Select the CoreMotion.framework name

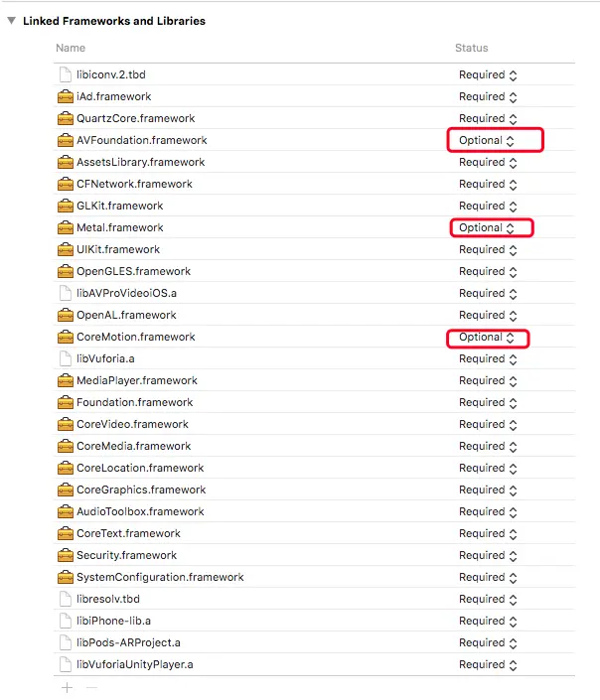(136, 337)
